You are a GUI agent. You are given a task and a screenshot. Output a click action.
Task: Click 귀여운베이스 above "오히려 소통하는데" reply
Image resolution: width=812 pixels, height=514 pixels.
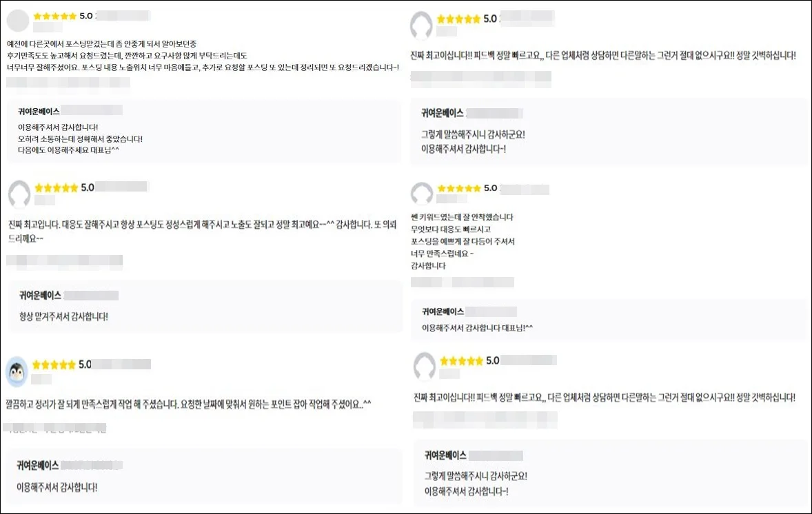click(39, 112)
